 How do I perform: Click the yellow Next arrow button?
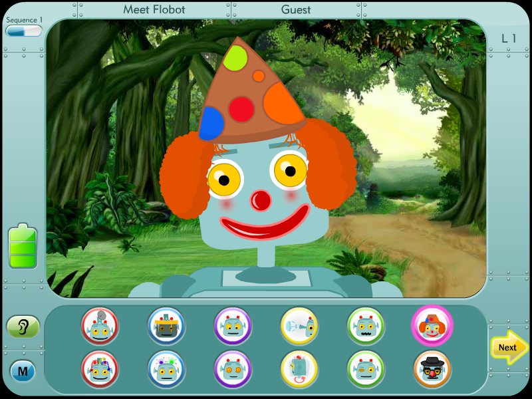pyautogui.click(x=509, y=347)
